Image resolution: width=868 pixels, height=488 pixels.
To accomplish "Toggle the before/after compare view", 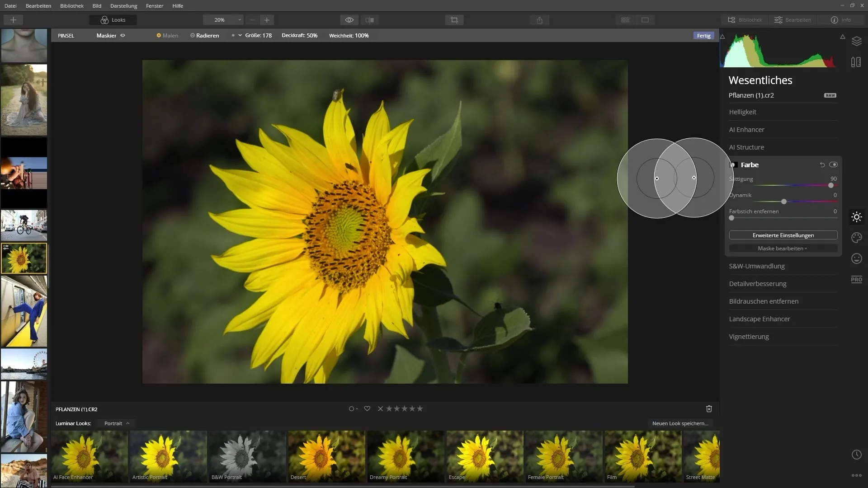I will click(x=370, y=20).
